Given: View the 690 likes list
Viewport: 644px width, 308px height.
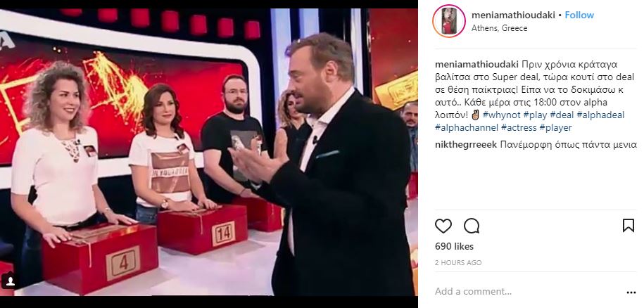Looking at the screenshot, I should 454,247.
